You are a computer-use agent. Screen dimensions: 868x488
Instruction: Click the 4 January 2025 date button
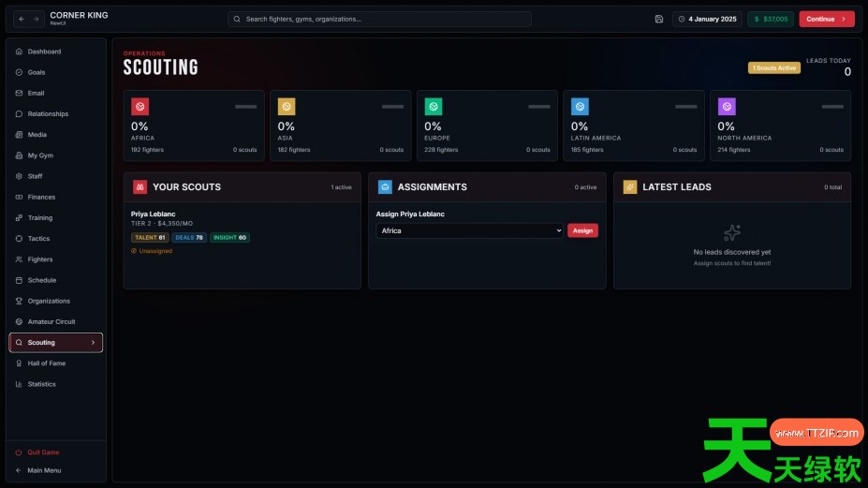pyautogui.click(x=708, y=19)
